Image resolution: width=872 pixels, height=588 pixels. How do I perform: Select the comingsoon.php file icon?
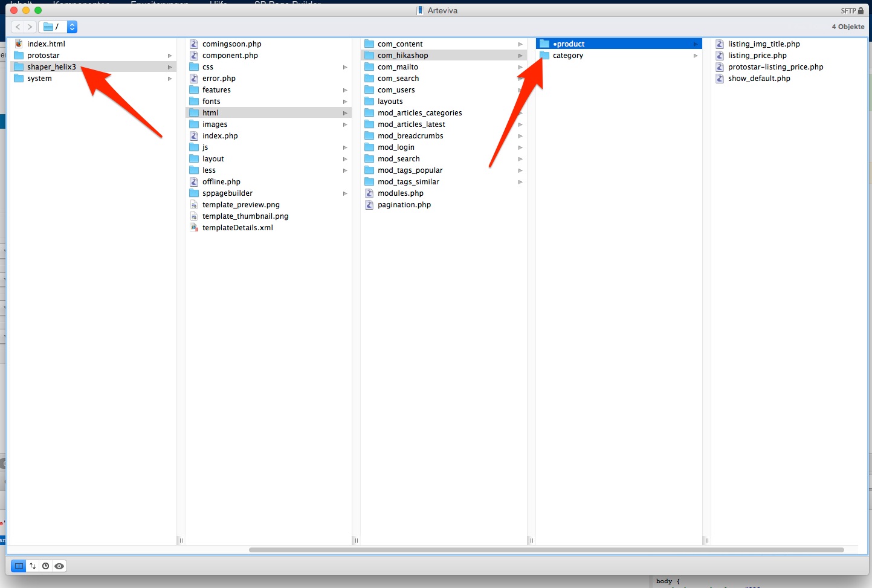click(x=194, y=44)
